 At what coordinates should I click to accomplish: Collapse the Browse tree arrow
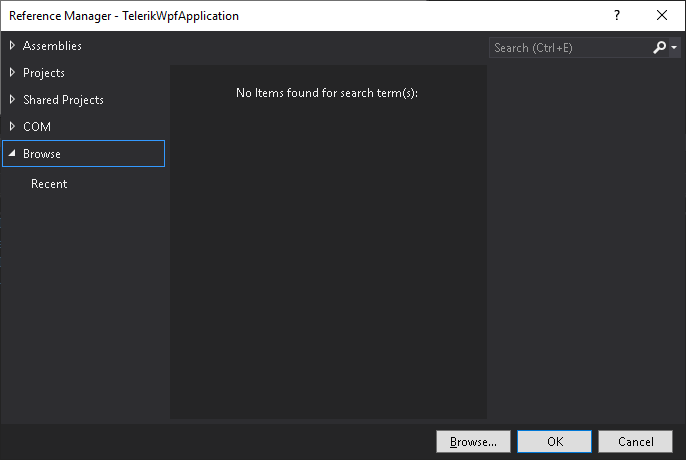pos(12,153)
